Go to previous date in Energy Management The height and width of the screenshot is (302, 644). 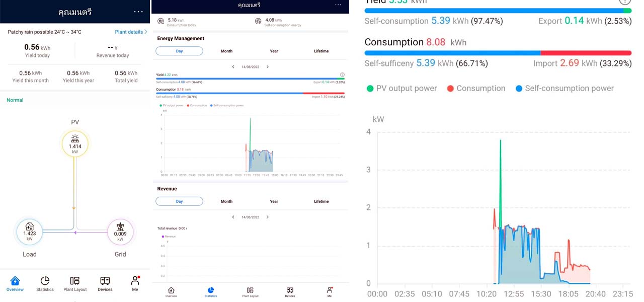pyautogui.click(x=233, y=67)
